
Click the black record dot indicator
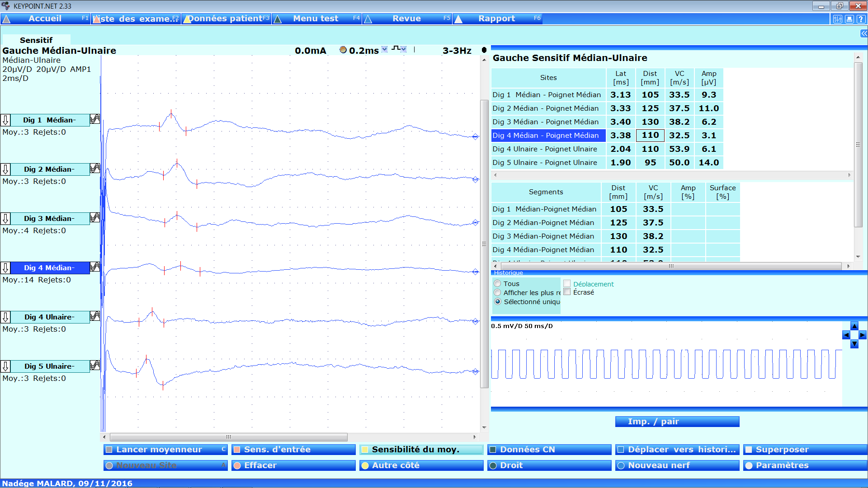(x=484, y=50)
